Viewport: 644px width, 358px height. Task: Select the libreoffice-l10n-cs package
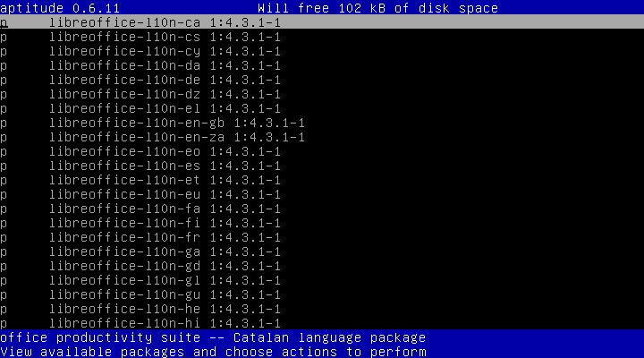(x=322, y=37)
